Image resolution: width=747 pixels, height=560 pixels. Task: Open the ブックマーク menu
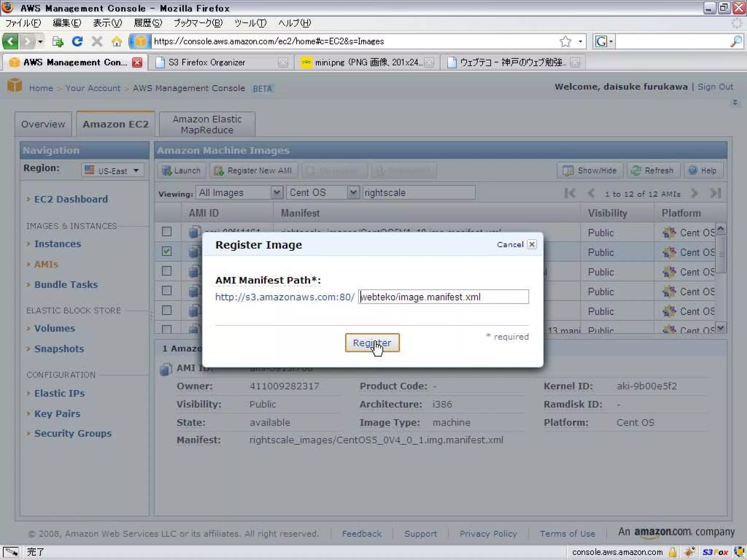198,23
